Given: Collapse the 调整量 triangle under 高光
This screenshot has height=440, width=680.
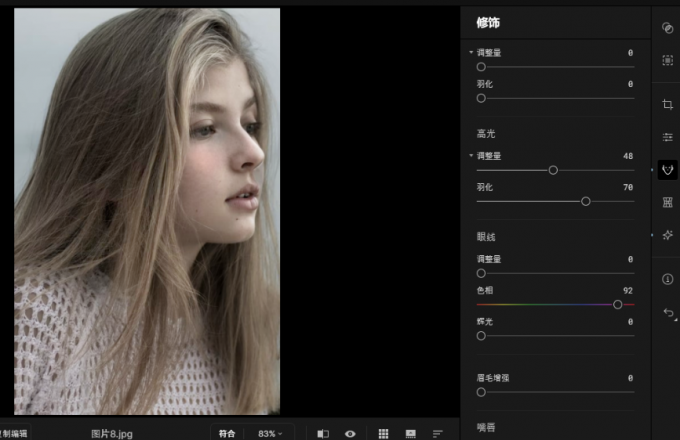Looking at the screenshot, I should coord(471,156).
